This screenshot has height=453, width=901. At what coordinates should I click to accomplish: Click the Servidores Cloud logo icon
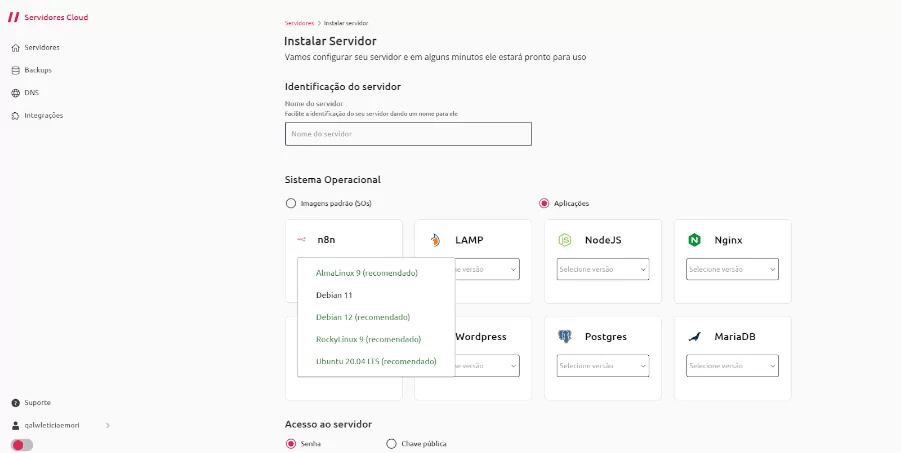[x=13, y=17]
